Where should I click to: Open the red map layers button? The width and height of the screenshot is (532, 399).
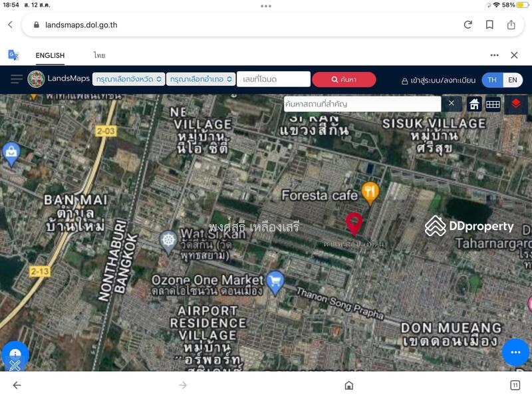click(x=516, y=104)
